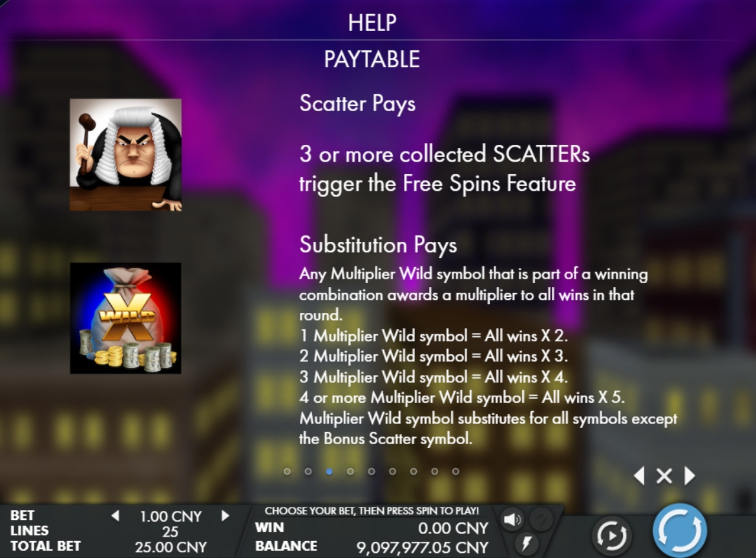
Task: Click the balance amount display
Action: click(423, 548)
